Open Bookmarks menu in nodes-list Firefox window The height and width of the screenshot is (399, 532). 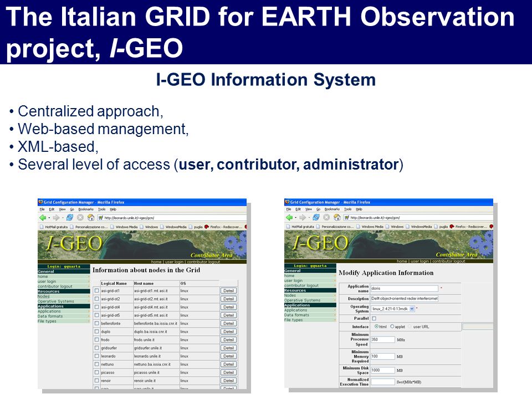pos(86,209)
